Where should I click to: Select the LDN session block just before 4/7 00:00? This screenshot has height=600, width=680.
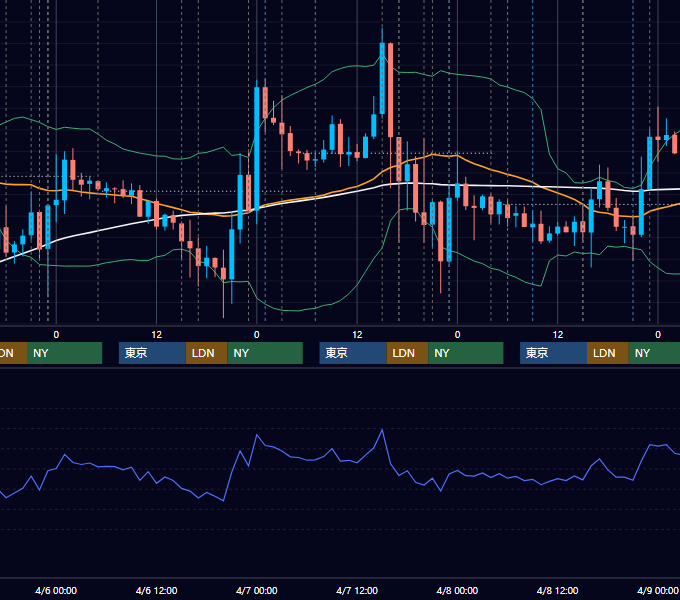click(206, 353)
